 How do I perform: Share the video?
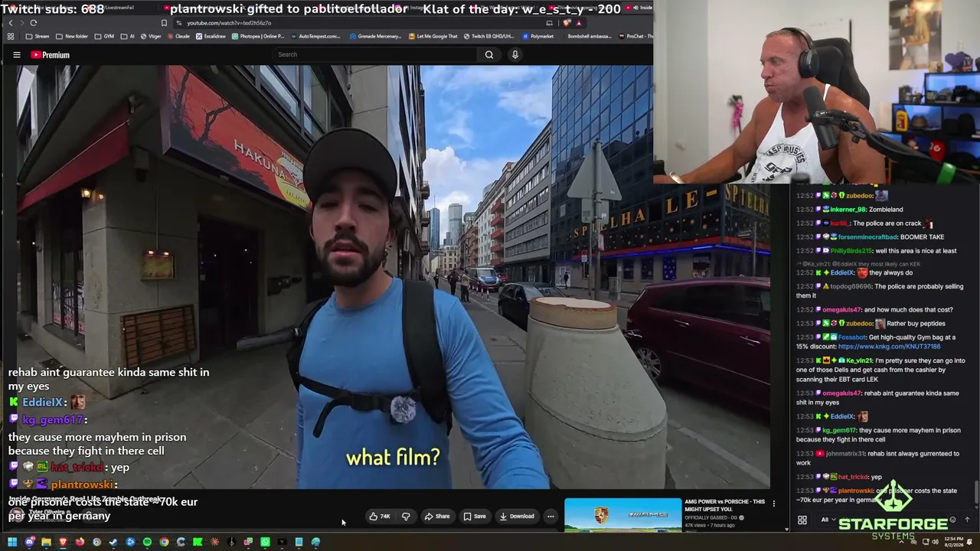click(437, 517)
